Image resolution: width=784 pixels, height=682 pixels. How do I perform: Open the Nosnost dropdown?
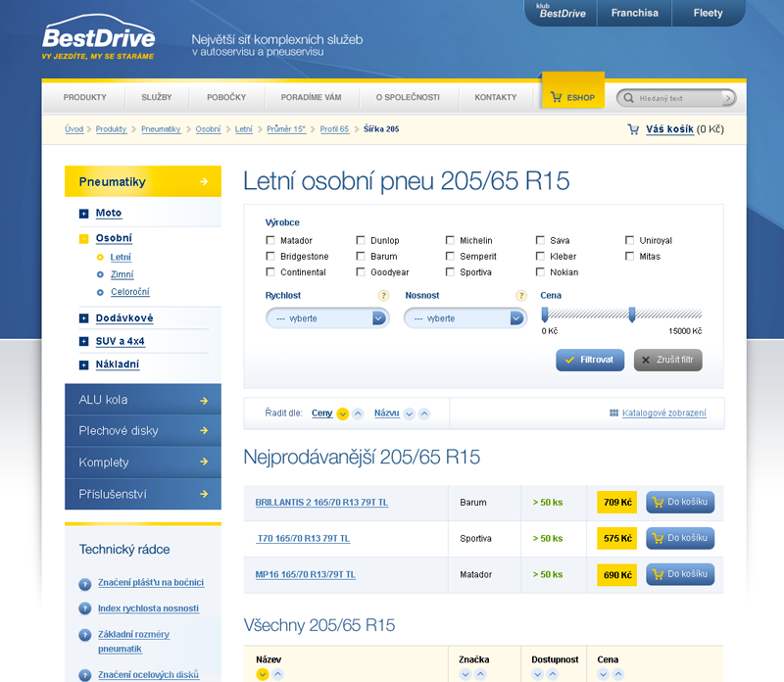click(x=465, y=318)
